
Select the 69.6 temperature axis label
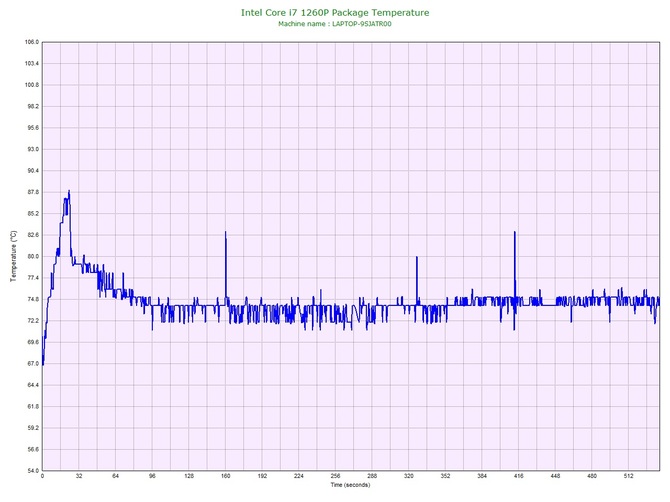pyautogui.click(x=33, y=342)
